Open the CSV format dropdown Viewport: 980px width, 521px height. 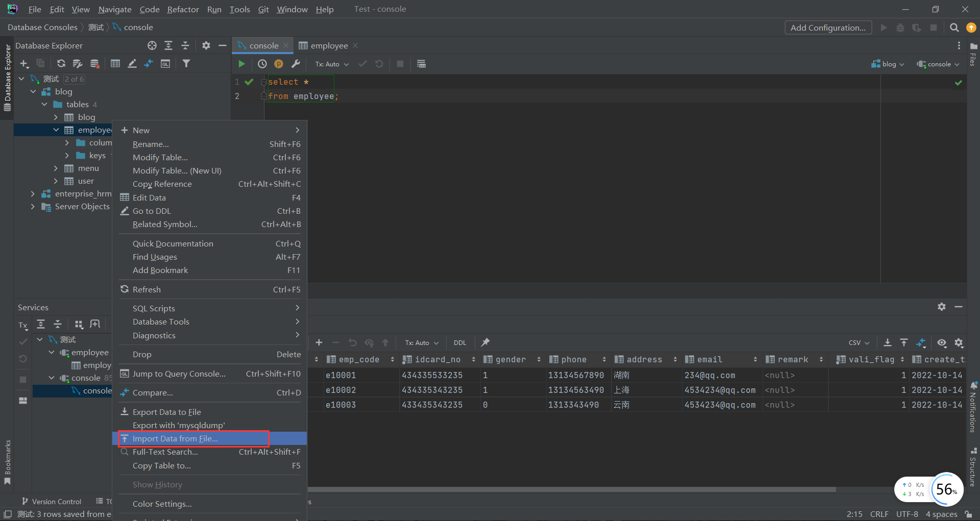(x=859, y=342)
